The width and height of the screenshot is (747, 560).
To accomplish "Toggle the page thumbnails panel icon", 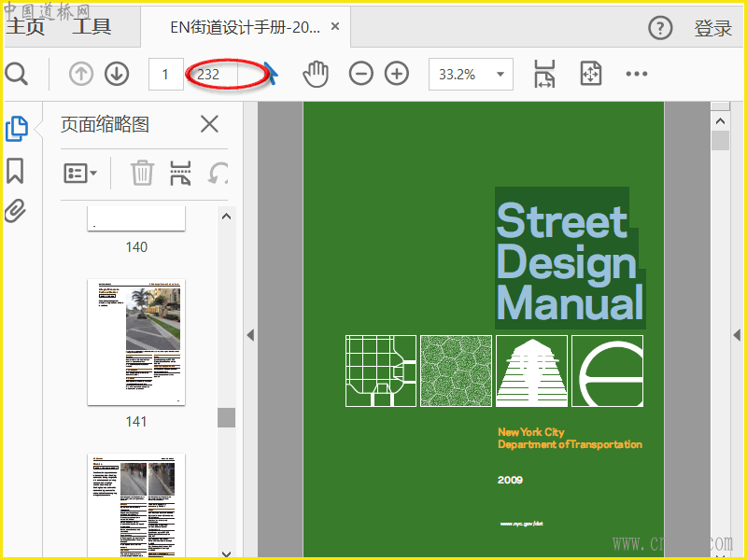I will point(16,129).
